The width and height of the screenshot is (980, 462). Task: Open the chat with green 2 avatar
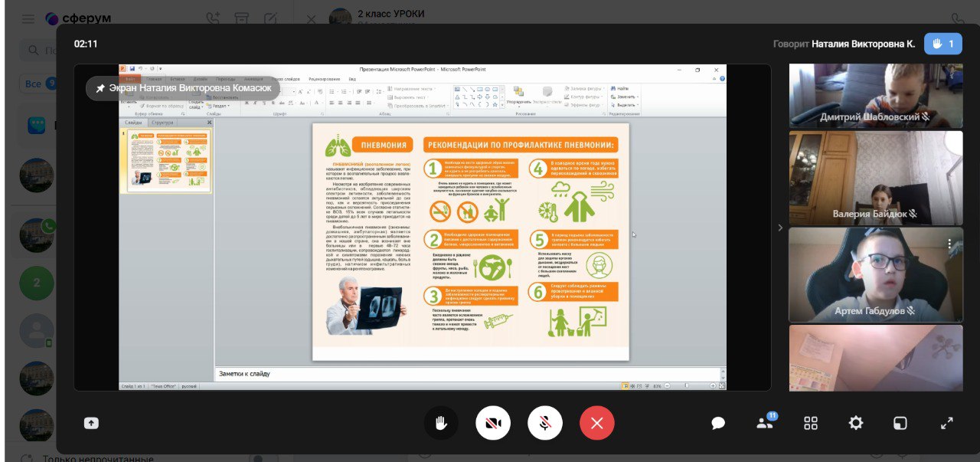click(36, 283)
